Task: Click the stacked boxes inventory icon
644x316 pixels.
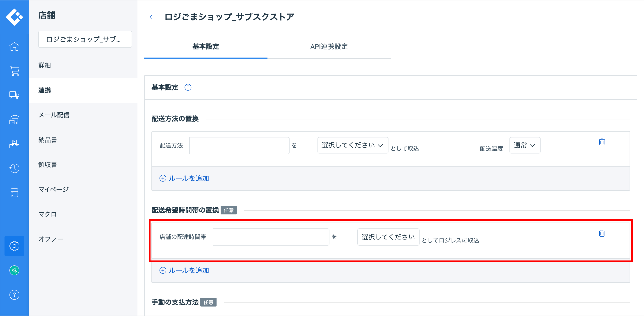Action: click(14, 144)
